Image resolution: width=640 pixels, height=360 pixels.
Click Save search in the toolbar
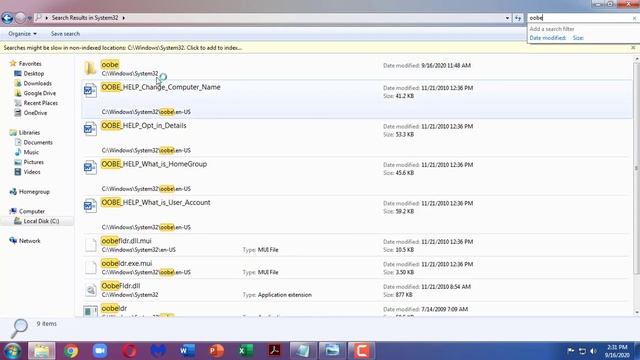pos(65,34)
